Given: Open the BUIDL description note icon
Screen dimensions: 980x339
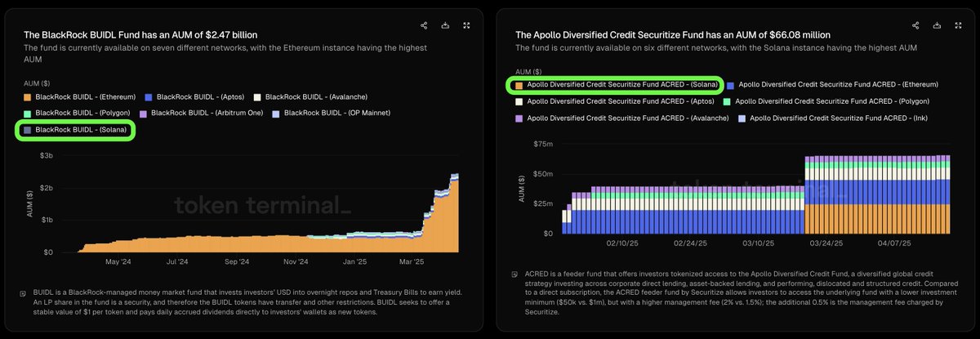Looking at the screenshot, I should tap(22, 292).
